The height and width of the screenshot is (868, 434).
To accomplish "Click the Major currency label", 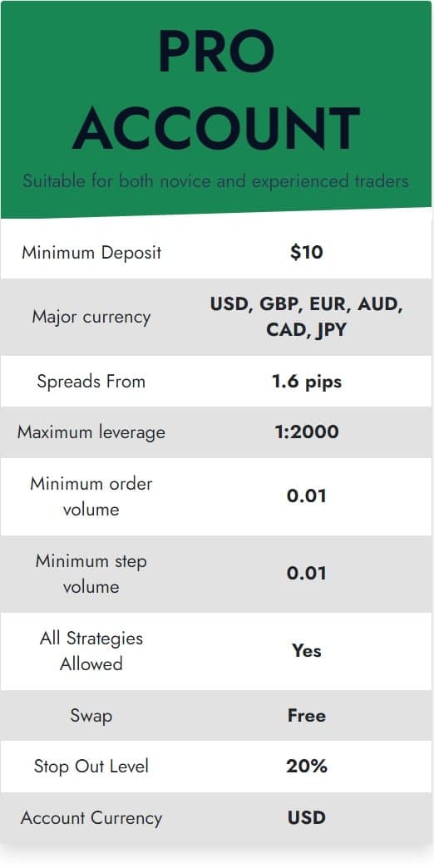I will tap(91, 318).
